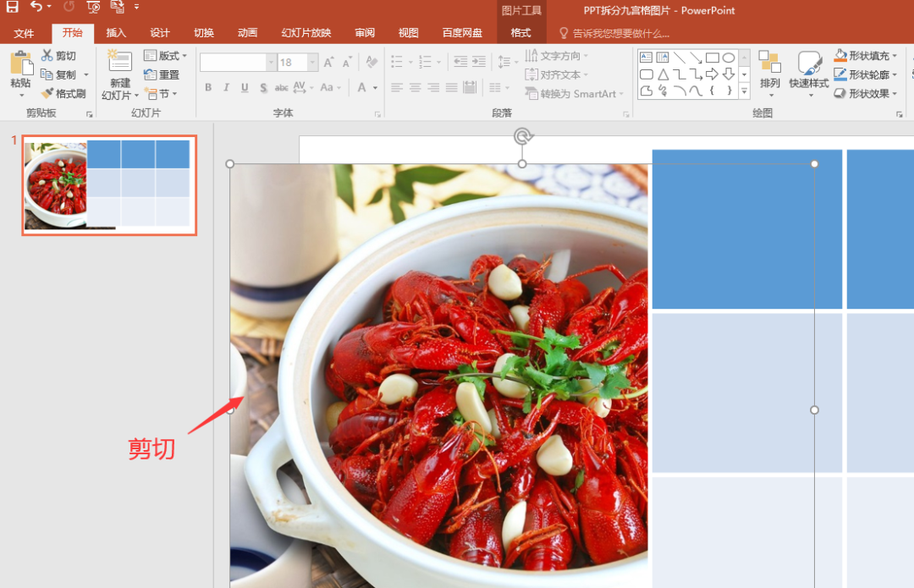Open 对齐文本 align text menu

tap(557, 74)
